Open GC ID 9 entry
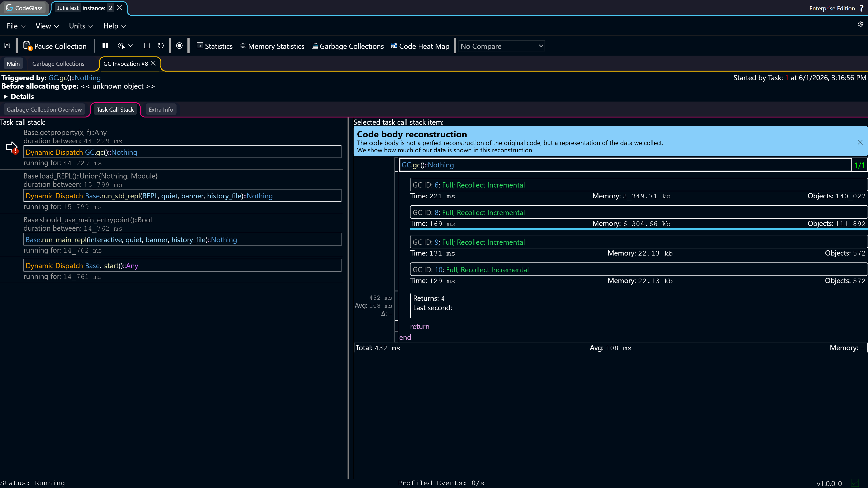Viewport: 868px width, 488px height. [639, 242]
